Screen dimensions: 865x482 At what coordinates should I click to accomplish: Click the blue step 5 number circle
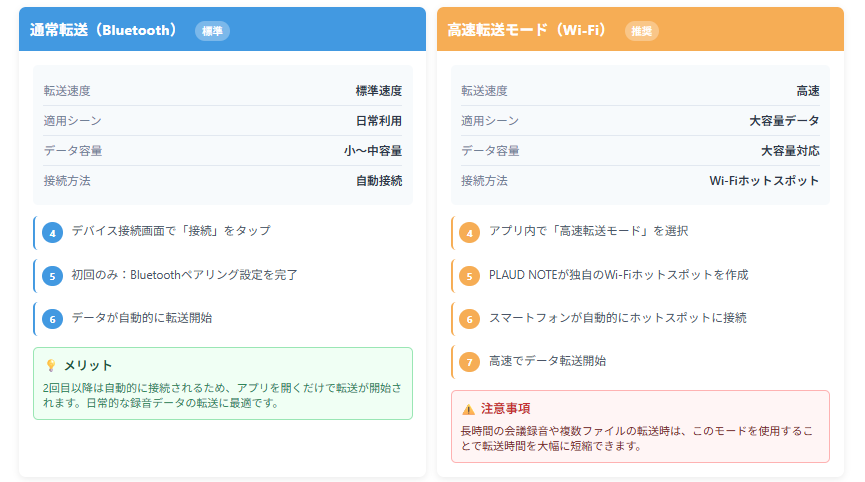[x=53, y=275]
